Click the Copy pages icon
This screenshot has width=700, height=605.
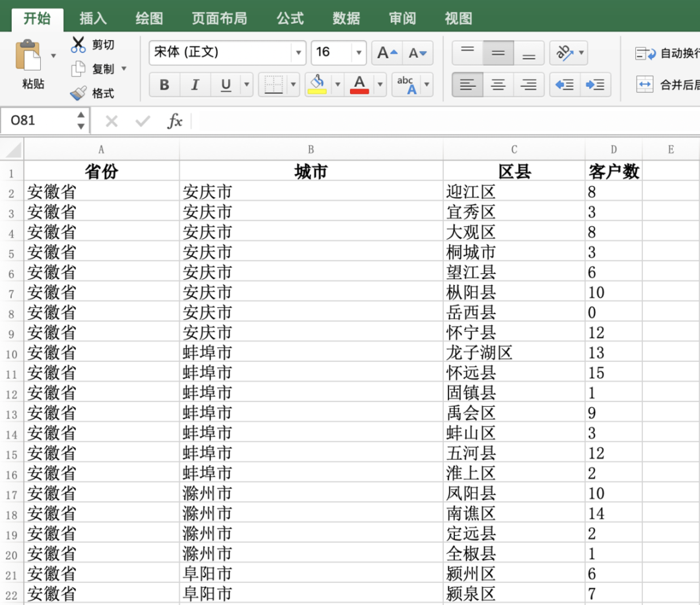[x=78, y=69]
